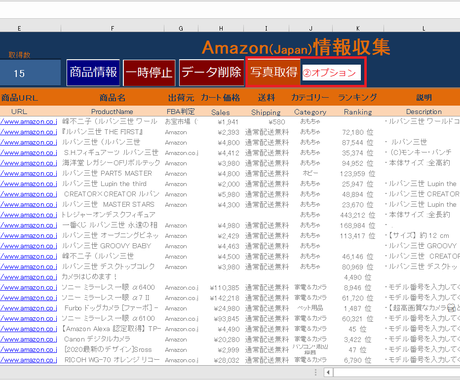Select the Category subheader cell
460x380 pixels.
pos(310,112)
